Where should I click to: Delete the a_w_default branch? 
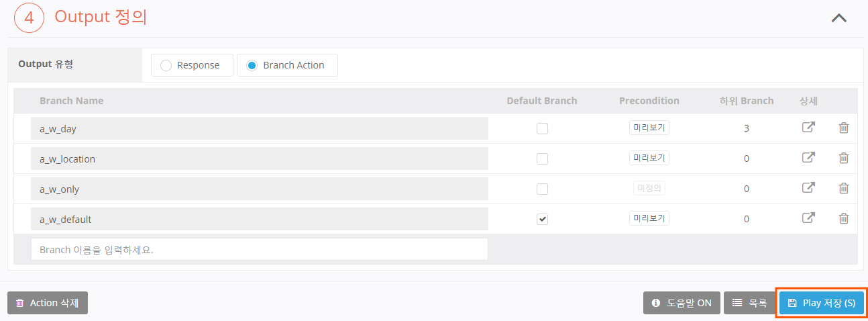[x=844, y=218]
